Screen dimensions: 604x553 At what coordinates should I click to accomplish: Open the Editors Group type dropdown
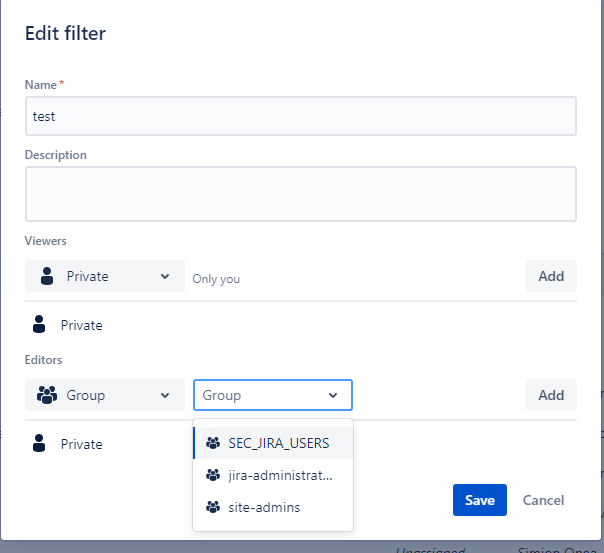tap(105, 395)
